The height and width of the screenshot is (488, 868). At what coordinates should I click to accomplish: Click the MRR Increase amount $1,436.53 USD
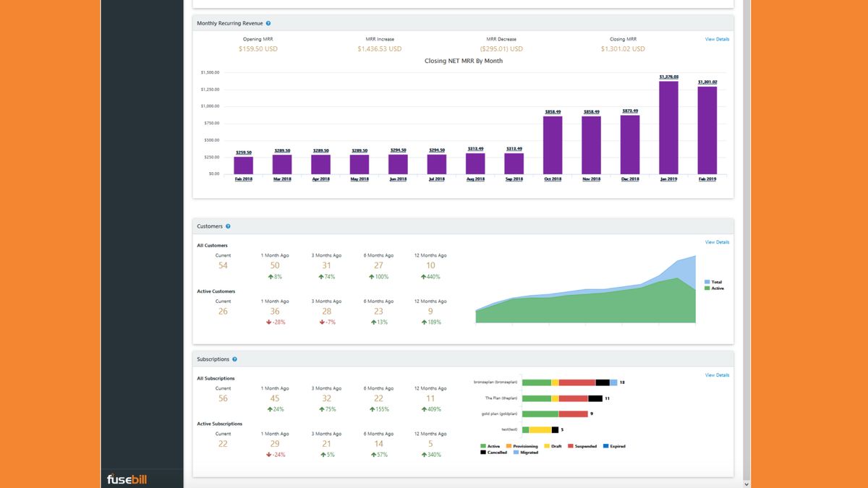tap(380, 49)
